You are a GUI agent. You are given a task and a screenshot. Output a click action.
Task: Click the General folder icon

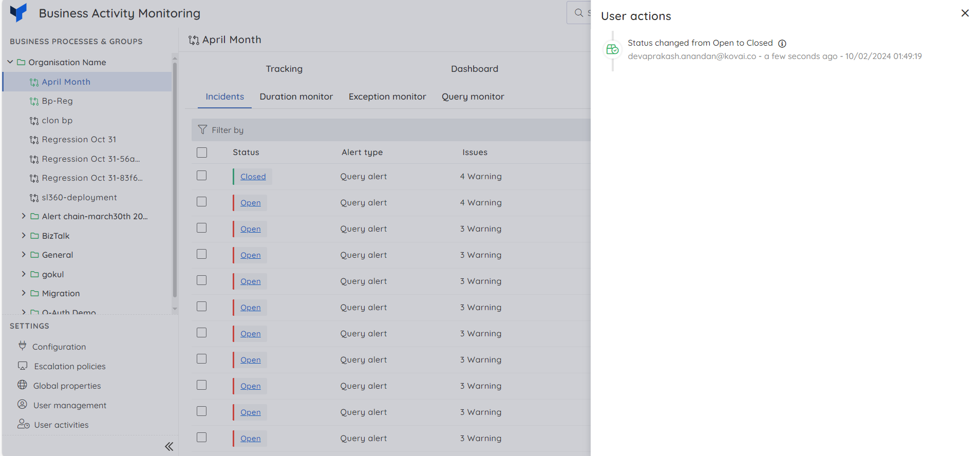[x=34, y=255]
